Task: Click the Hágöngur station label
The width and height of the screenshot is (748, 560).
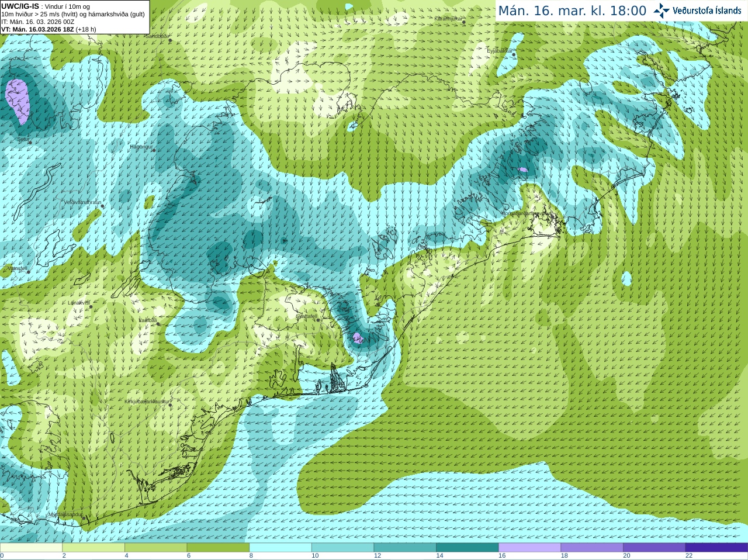Action: (141, 147)
